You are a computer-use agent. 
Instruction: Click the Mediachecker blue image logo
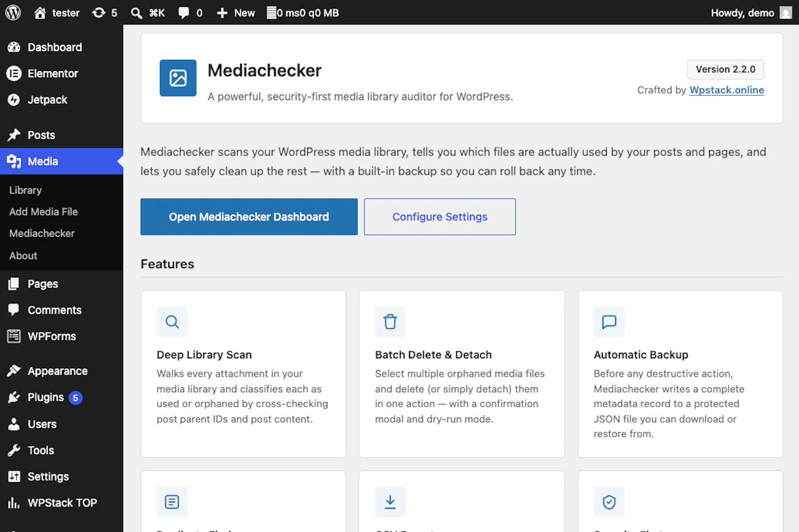178,78
